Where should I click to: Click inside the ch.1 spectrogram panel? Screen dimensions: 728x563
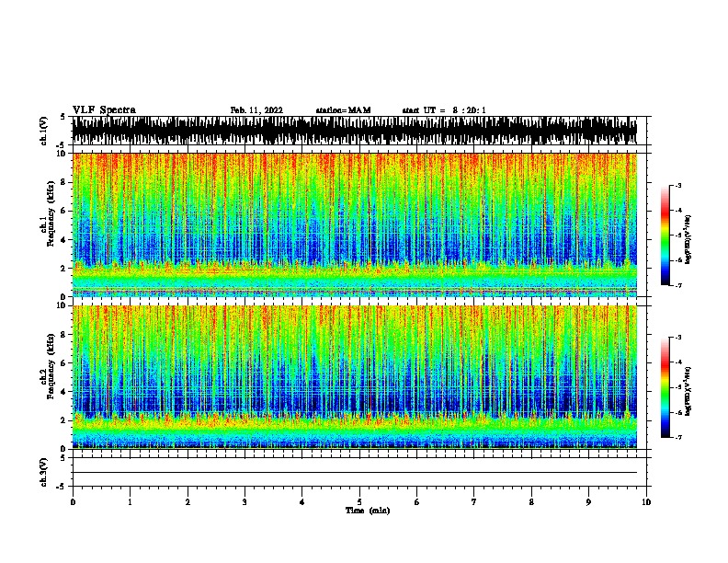[355, 224]
